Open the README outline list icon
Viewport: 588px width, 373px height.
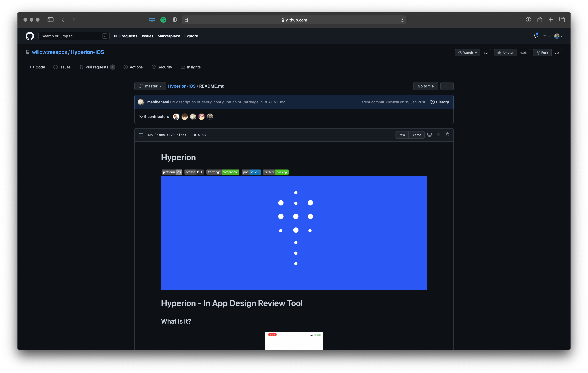pyautogui.click(x=141, y=135)
